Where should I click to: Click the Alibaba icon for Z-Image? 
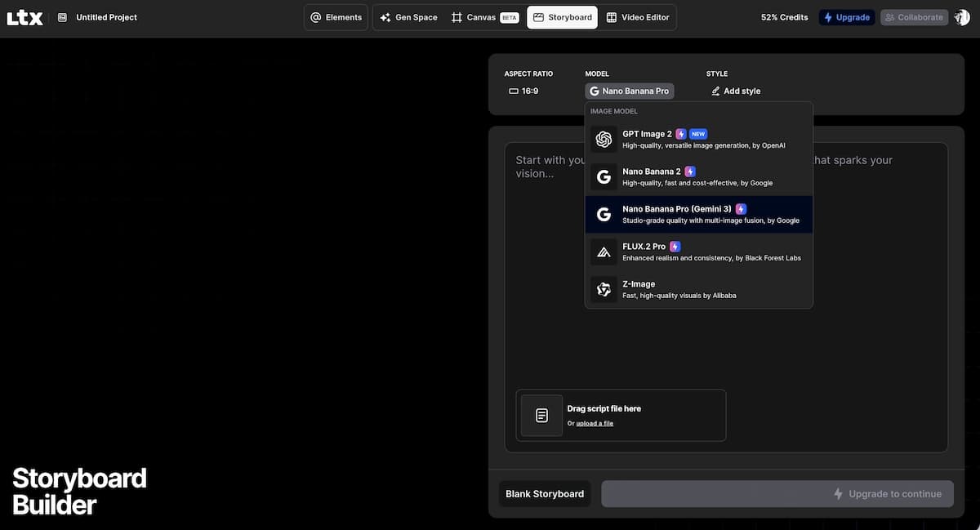(604, 290)
